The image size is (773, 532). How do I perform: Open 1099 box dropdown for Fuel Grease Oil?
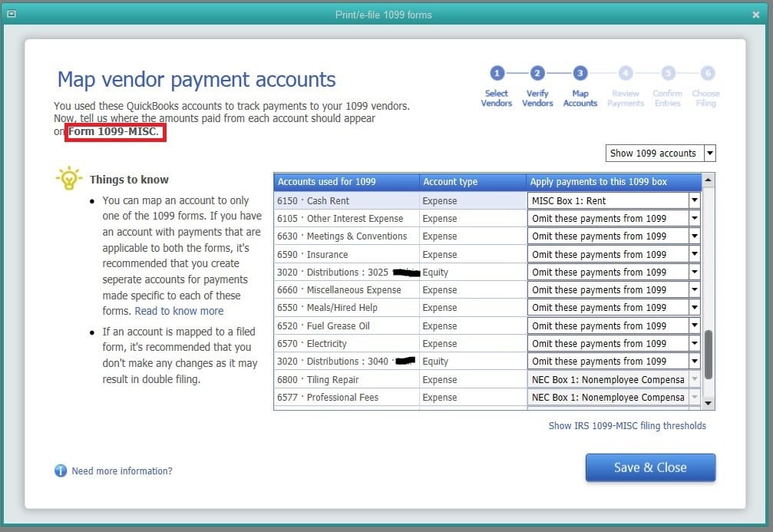(x=695, y=325)
